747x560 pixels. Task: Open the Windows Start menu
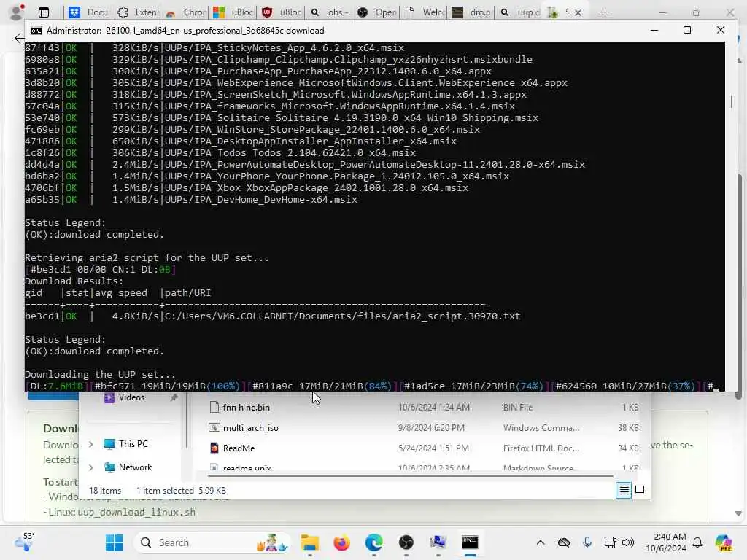pos(114,542)
